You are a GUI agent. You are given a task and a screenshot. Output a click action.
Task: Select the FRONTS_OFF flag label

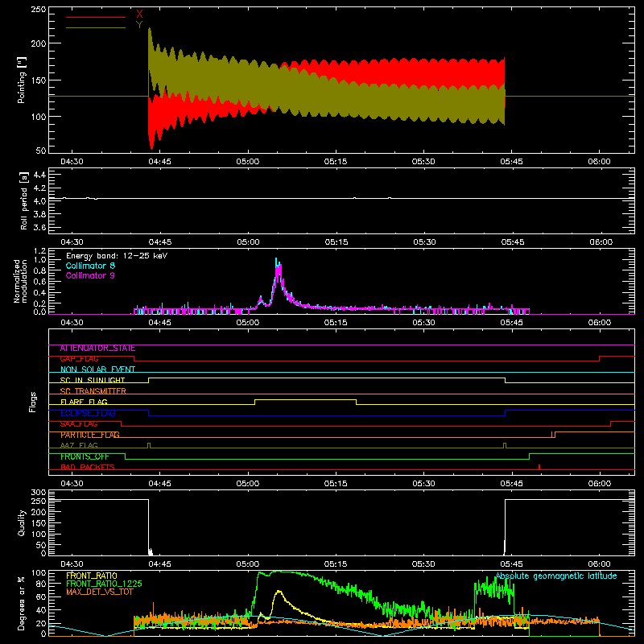[85, 456]
